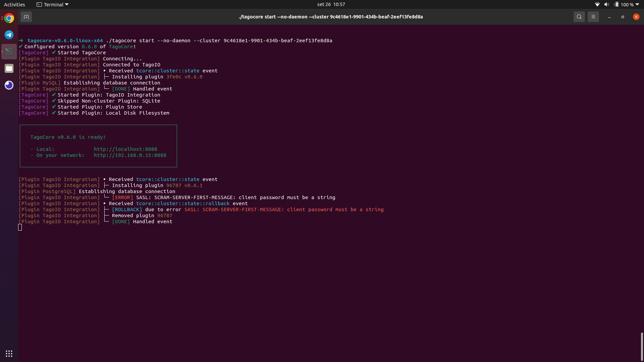Click the Terminal icon in the dock
The height and width of the screenshot is (362, 644).
(9, 52)
